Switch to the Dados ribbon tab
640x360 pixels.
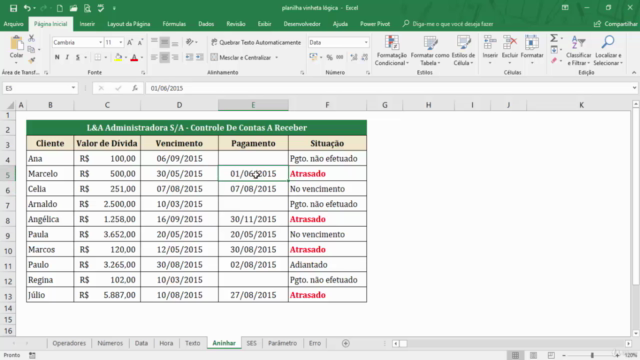tap(206, 24)
